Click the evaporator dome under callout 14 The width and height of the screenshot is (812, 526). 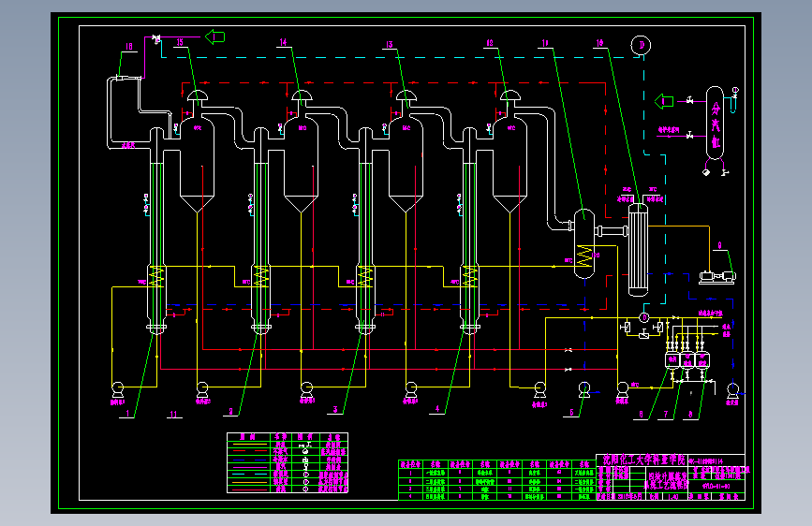pyautogui.click(x=302, y=96)
